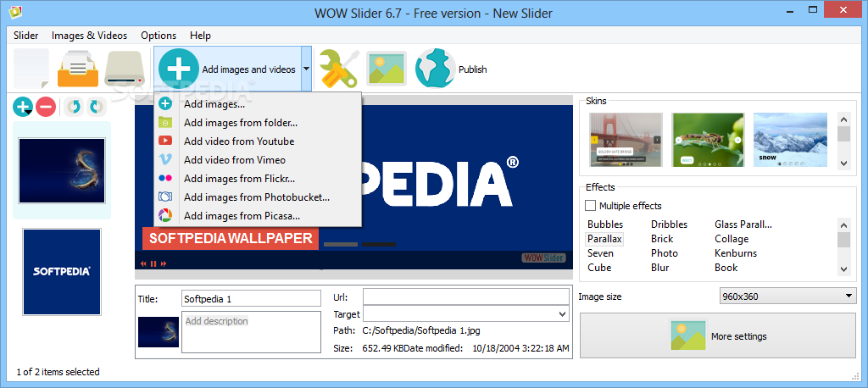Select the Softpedia 1 swirl slide thumbnail
The height and width of the screenshot is (388, 868).
click(61, 170)
